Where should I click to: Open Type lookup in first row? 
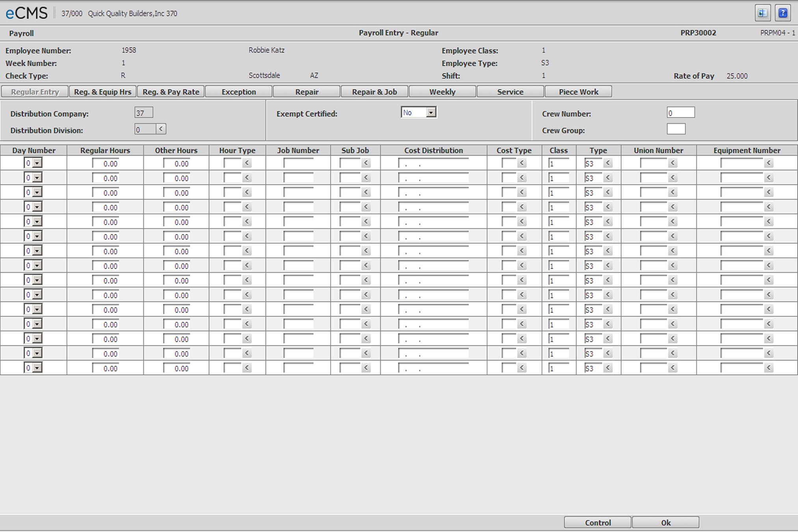(608, 163)
